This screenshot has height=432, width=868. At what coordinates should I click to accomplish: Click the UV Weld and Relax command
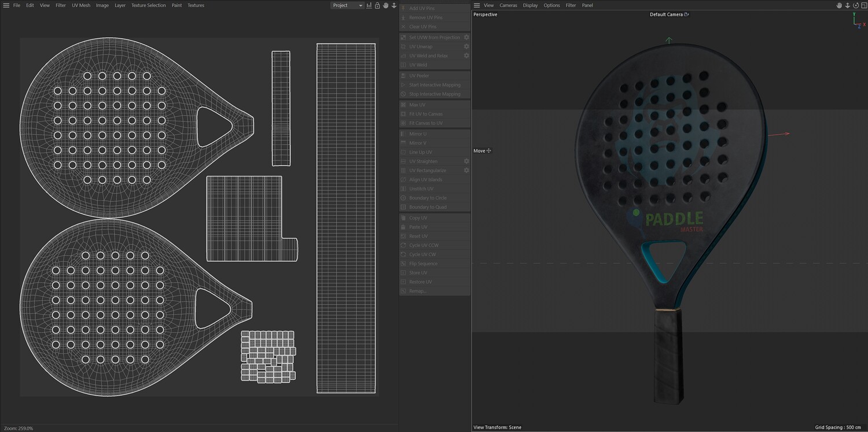pos(431,56)
